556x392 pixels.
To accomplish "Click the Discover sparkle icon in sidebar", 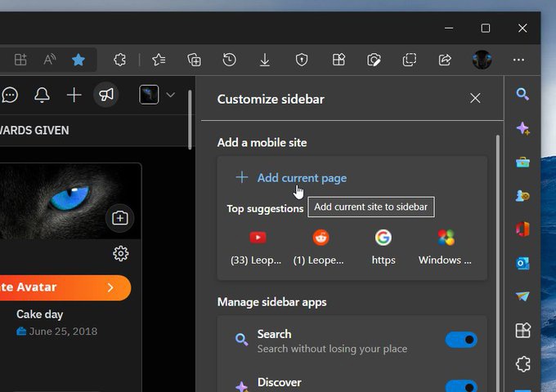I will click(x=522, y=128).
